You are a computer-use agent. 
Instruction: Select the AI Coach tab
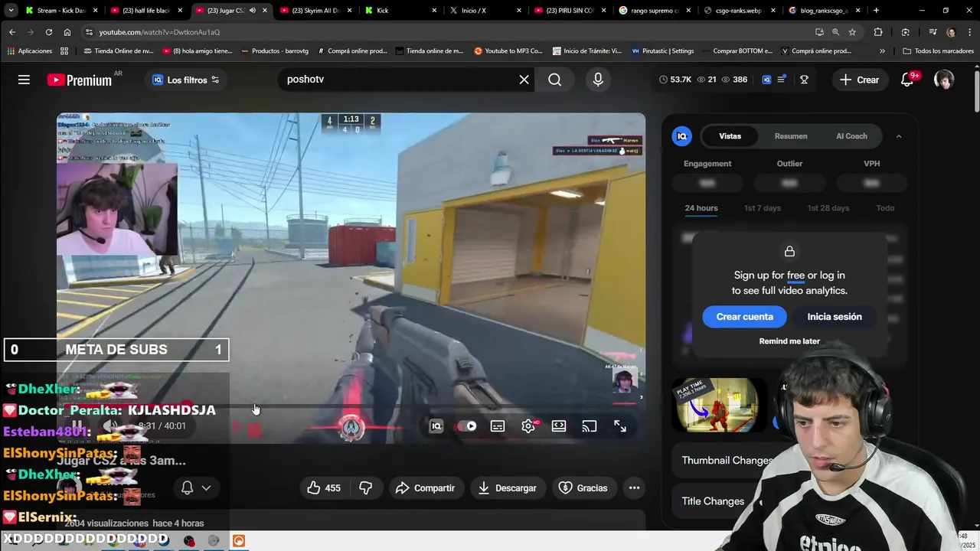851,136
